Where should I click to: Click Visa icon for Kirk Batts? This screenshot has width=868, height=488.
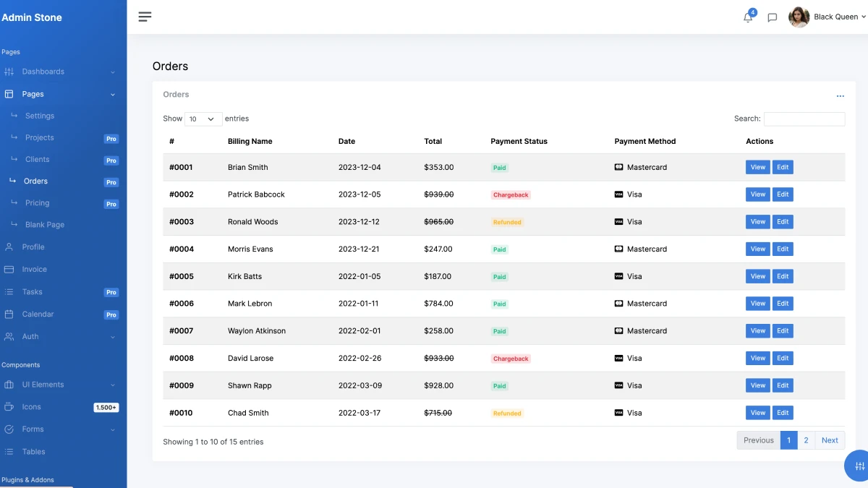pos(618,276)
